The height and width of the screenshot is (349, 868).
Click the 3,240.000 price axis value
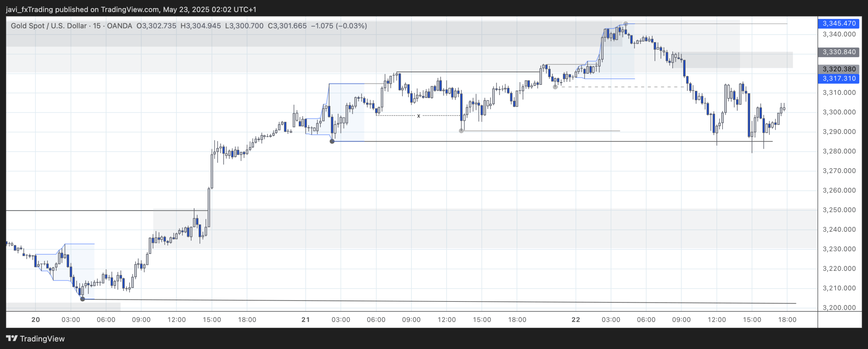click(x=839, y=229)
